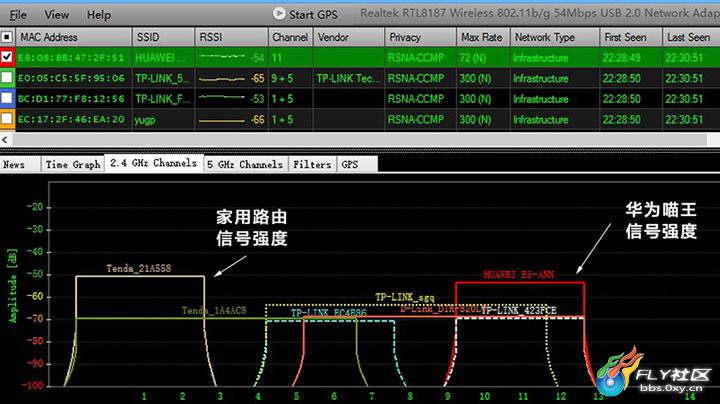Image resolution: width=720 pixels, height=404 pixels.
Task: Click RSSI value -53 cell
Action: click(x=258, y=99)
